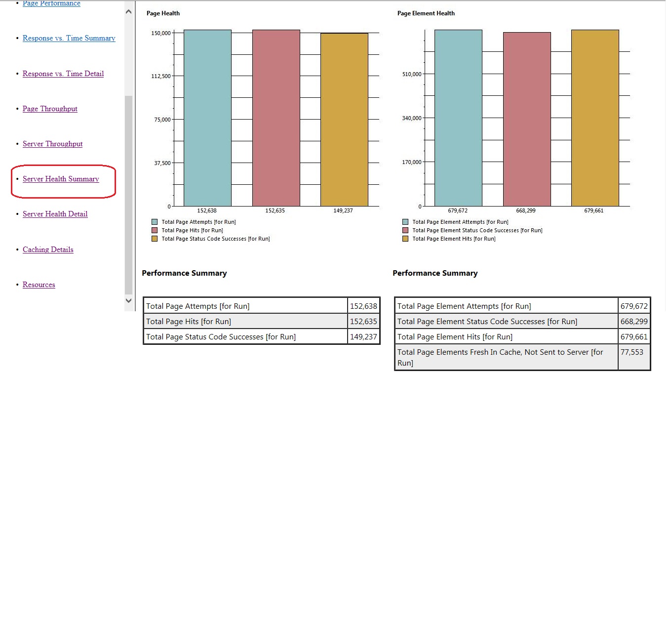Click the 340,000 y-axis label
Viewport: 672px width, 624px height.
412,118
